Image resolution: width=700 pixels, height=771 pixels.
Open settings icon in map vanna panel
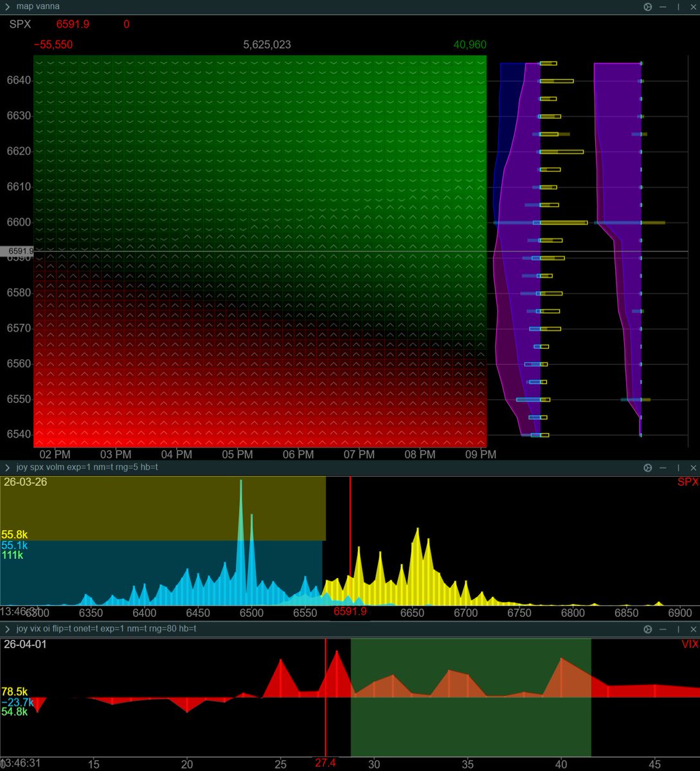(x=647, y=6)
